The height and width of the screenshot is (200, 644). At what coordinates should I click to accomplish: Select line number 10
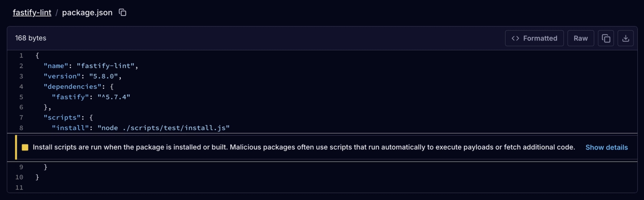click(x=19, y=177)
